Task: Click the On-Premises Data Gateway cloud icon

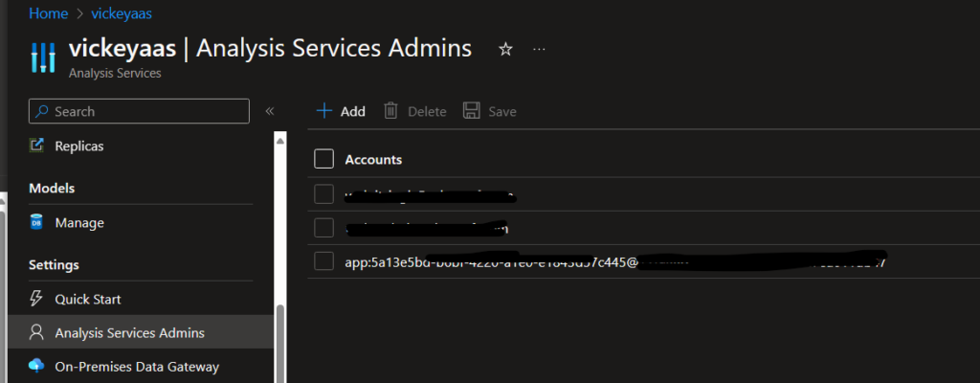Action: coord(37,366)
